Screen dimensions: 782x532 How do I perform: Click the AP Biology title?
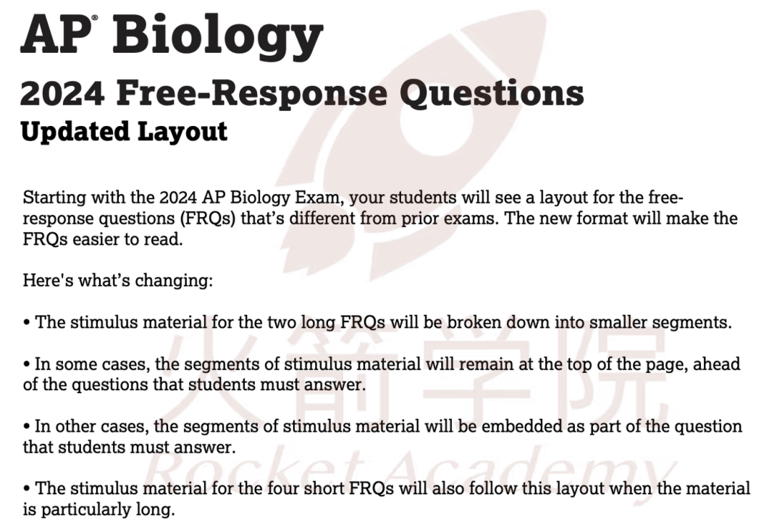pyautogui.click(x=172, y=36)
